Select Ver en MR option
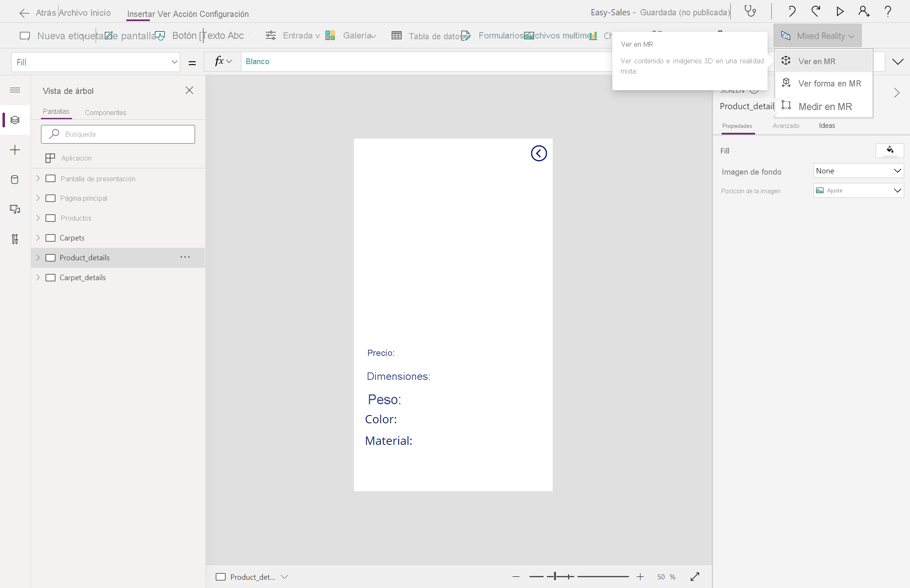 coord(823,61)
